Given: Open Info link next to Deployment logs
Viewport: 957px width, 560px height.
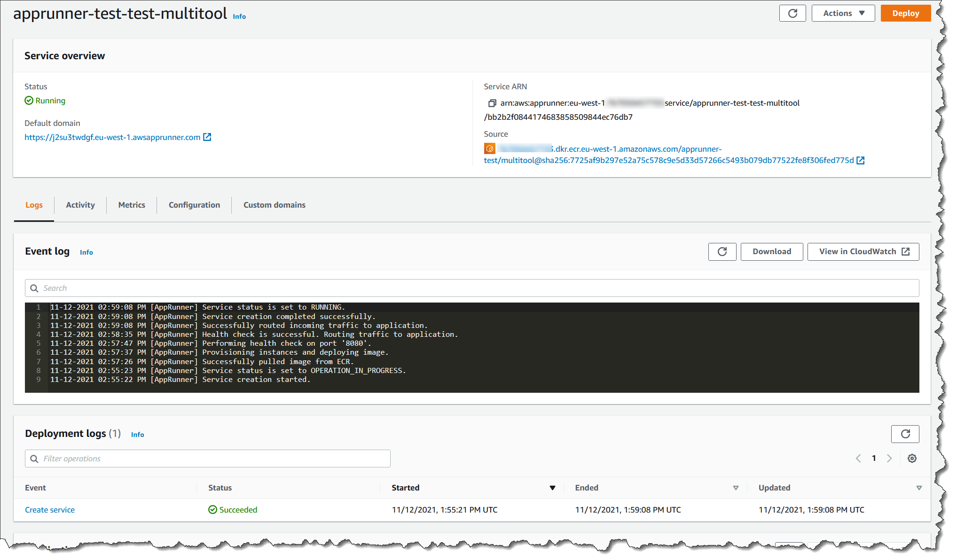Looking at the screenshot, I should tap(137, 435).
